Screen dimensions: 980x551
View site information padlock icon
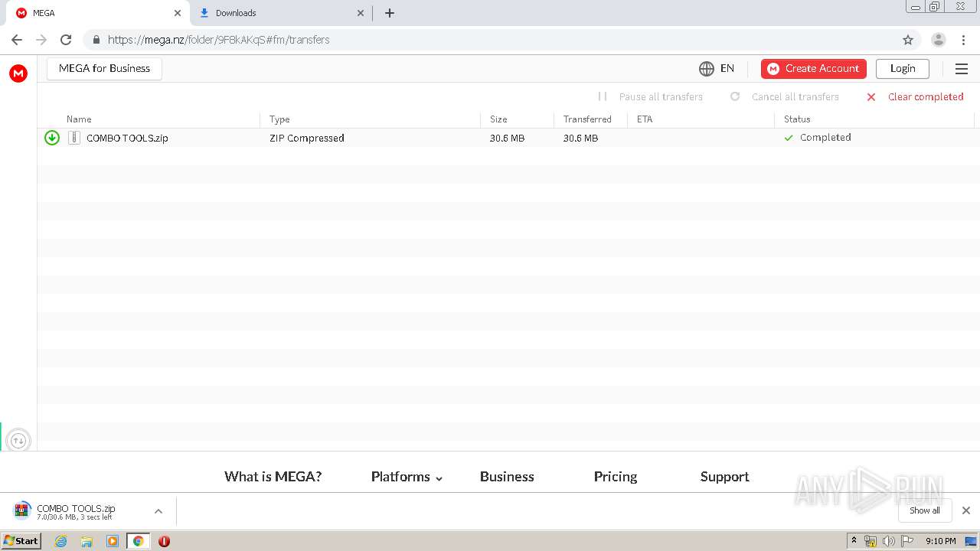tap(96, 40)
